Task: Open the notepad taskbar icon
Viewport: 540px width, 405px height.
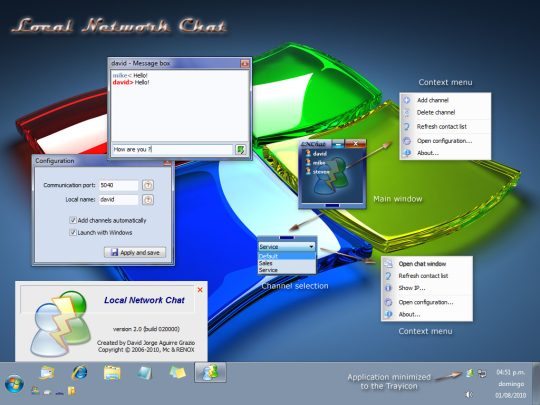Action: point(145,373)
